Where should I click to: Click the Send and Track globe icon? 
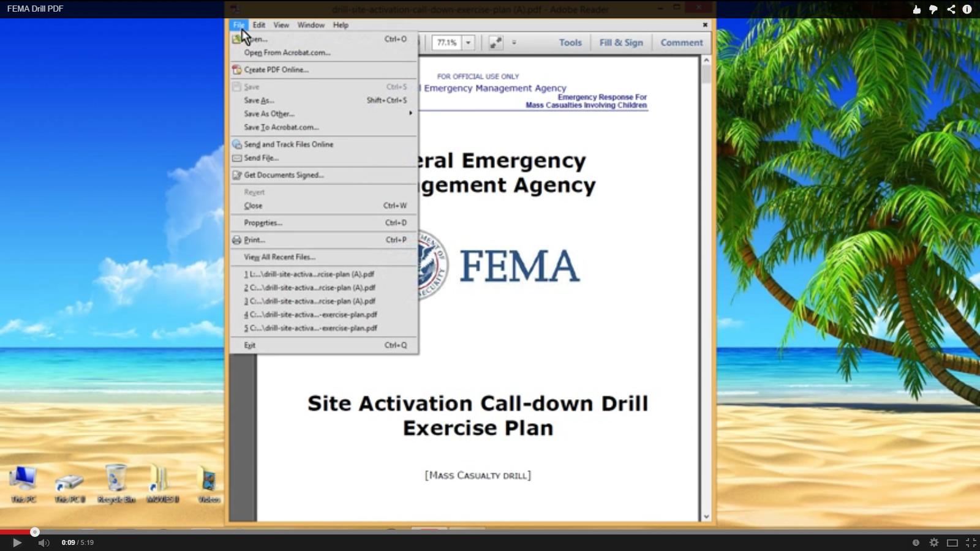click(x=237, y=144)
